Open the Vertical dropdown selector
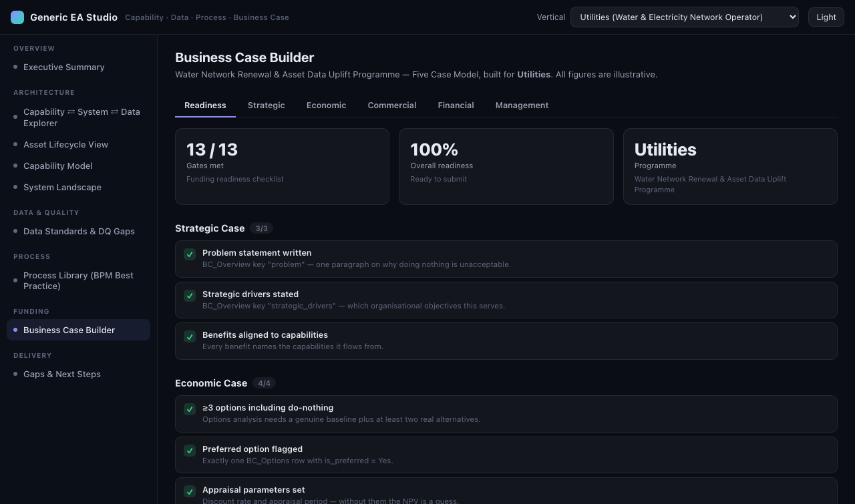Viewport: 855px width, 504px height. point(684,17)
